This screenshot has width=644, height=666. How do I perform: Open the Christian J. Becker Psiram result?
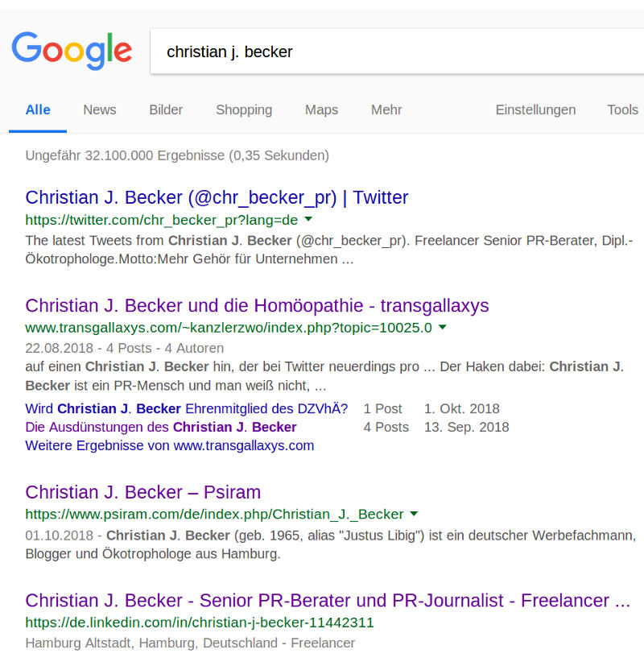(x=142, y=492)
